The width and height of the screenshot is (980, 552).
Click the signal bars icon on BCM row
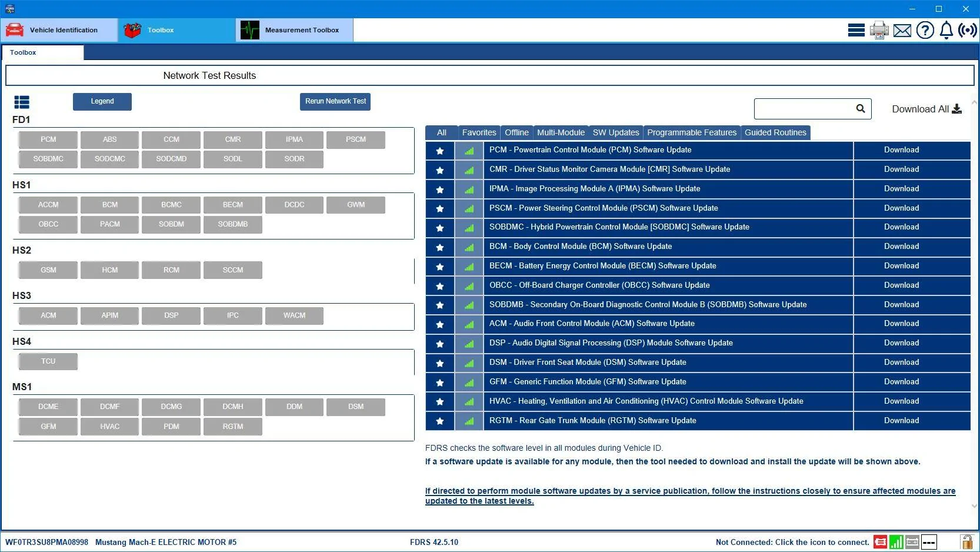[469, 247]
